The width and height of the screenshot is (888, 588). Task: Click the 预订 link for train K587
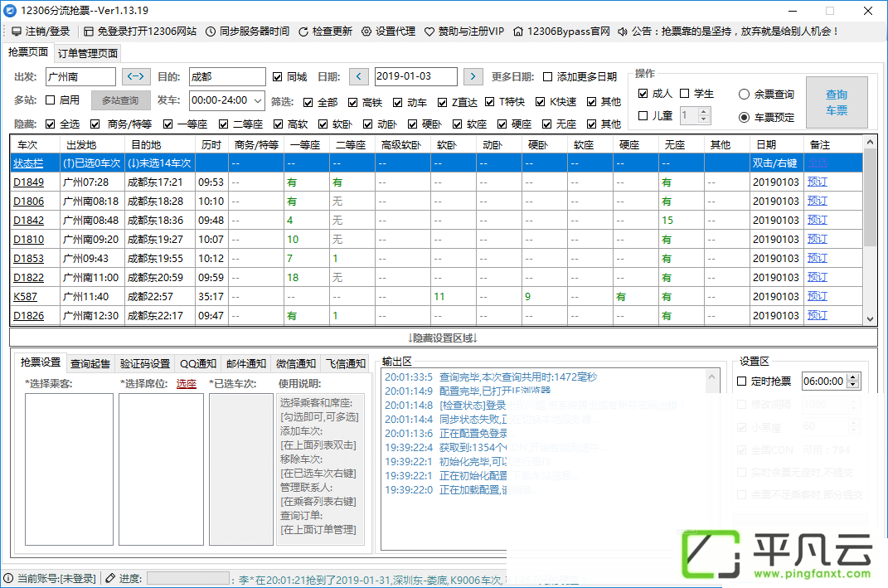[x=818, y=296]
